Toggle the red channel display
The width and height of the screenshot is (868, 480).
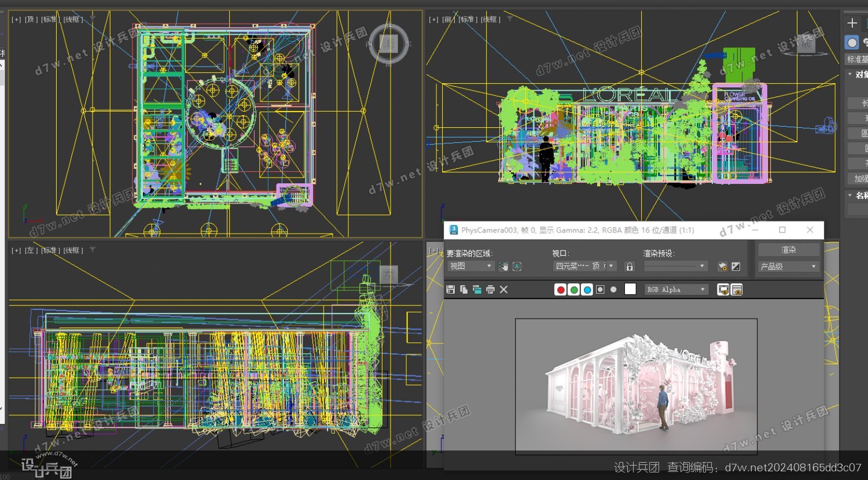560,290
